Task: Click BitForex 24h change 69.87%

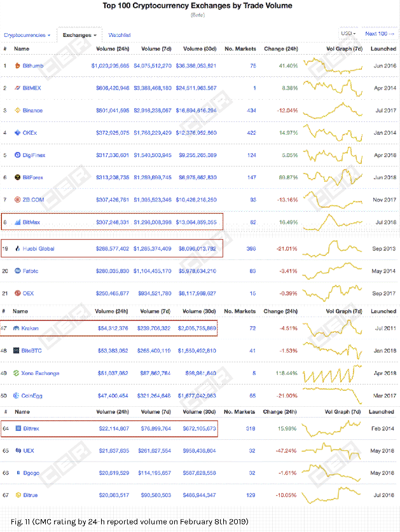Action: pos(288,177)
